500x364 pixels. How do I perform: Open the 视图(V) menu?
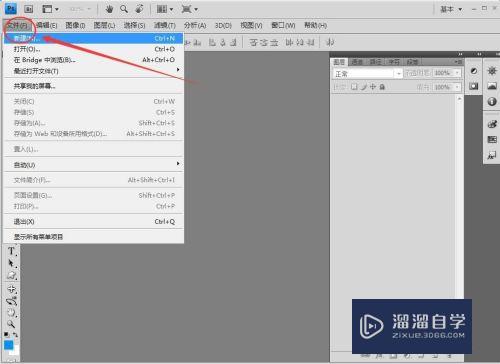pos(251,25)
